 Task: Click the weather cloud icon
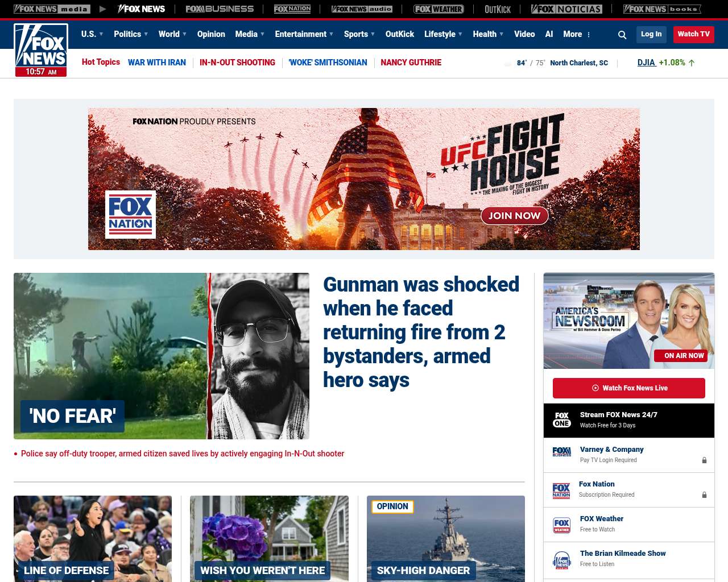tap(508, 63)
